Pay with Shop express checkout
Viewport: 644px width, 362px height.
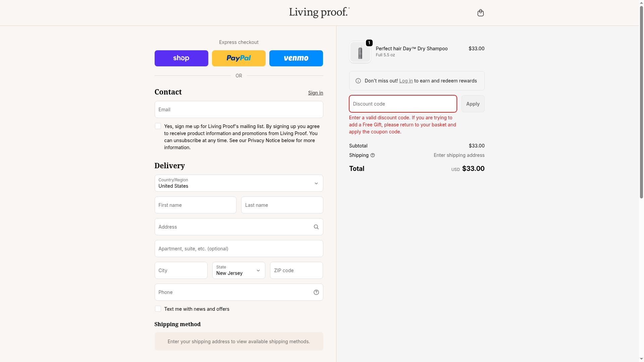(x=181, y=58)
